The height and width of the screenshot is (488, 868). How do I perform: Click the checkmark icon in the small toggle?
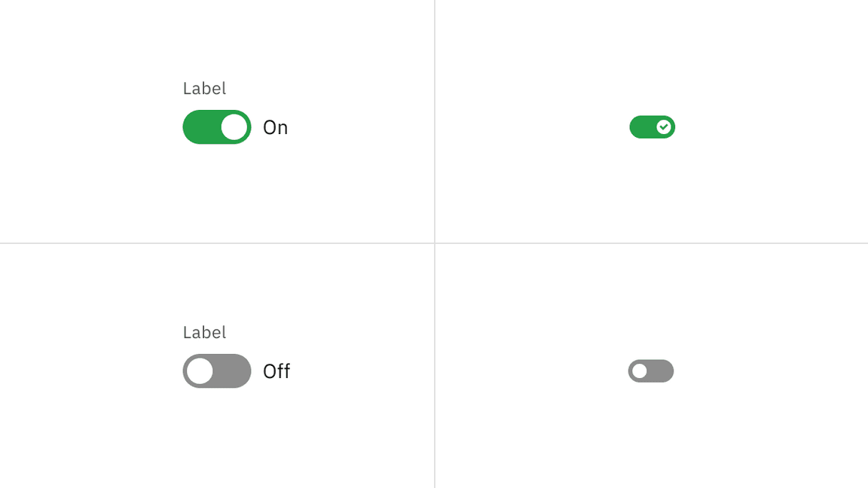pyautogui.click(x=664, y=127)
